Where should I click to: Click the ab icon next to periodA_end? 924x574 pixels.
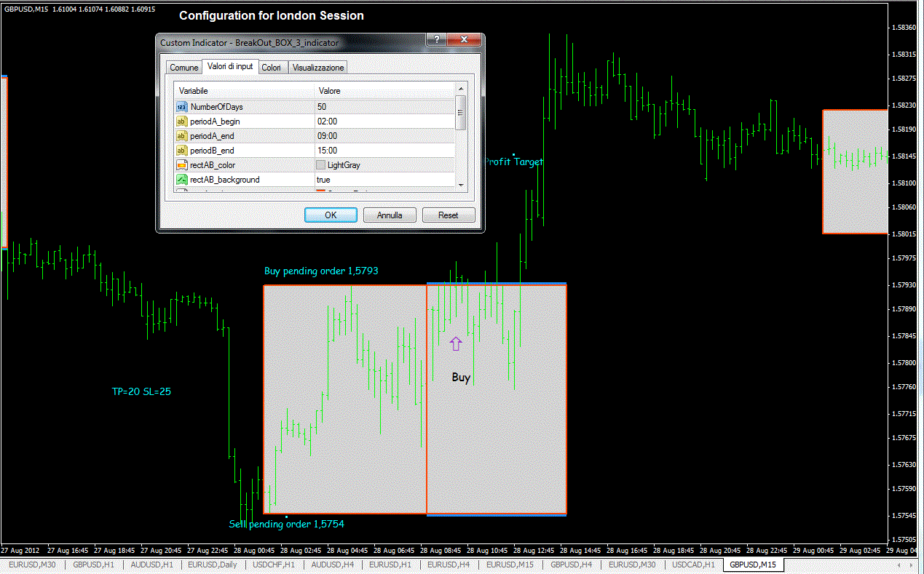pos(182,135)
